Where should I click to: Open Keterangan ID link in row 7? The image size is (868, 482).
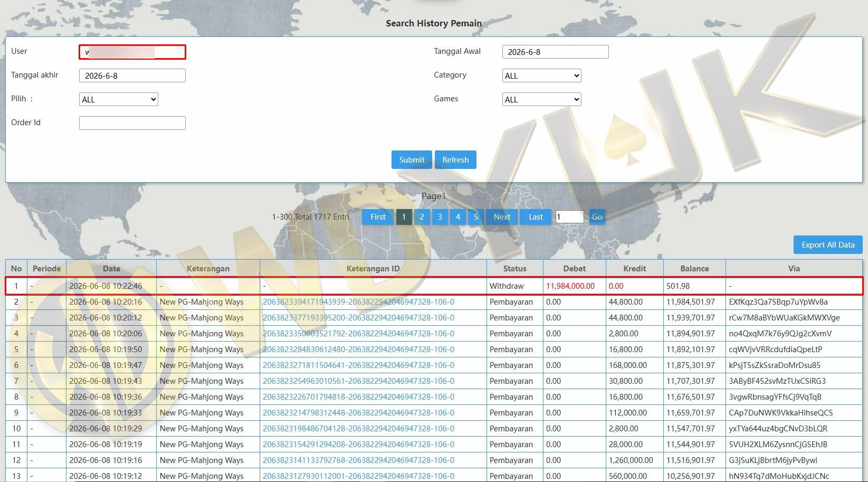pyautogui.click(x=358, y=381)
